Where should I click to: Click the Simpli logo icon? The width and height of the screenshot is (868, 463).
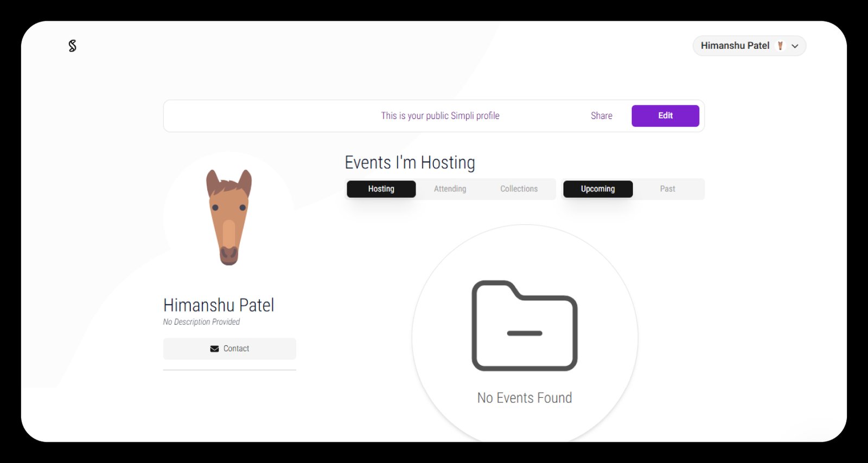point(72,46)
